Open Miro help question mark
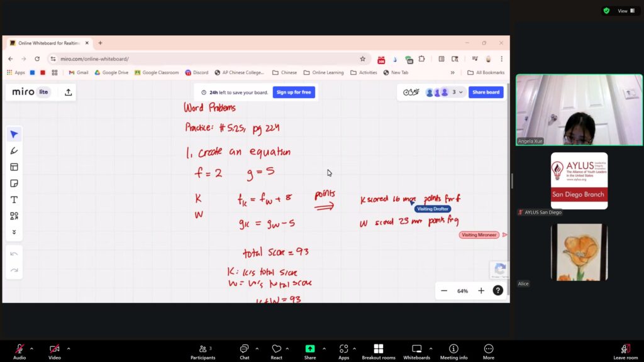 pyautogui.click(x=497, y=290)
